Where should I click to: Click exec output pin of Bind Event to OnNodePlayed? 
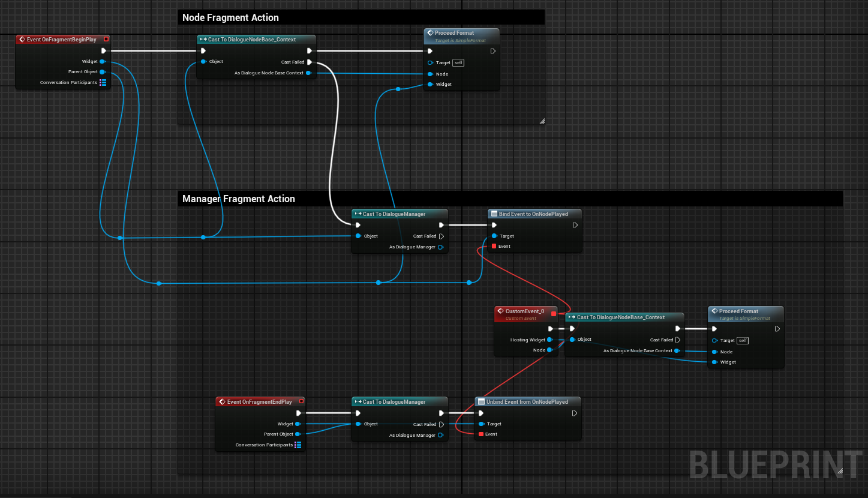pyautogui.click(x=575, y=226)
